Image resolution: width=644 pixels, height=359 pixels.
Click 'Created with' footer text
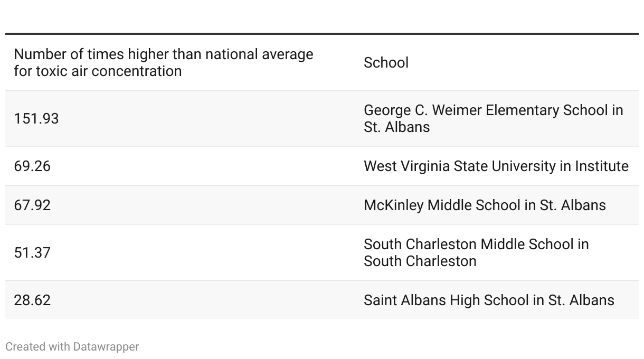click(37, 347)
